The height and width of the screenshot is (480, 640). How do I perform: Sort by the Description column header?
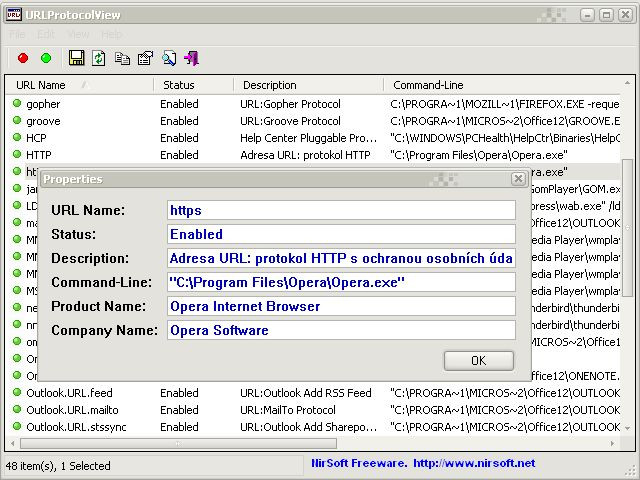pos(309,85)
